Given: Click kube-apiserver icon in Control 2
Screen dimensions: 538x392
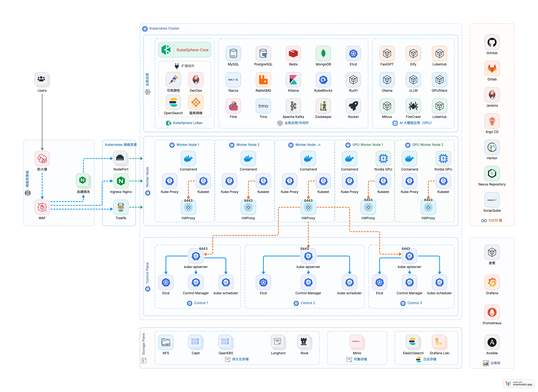Looking at the screenshot, I should [308, 256].
